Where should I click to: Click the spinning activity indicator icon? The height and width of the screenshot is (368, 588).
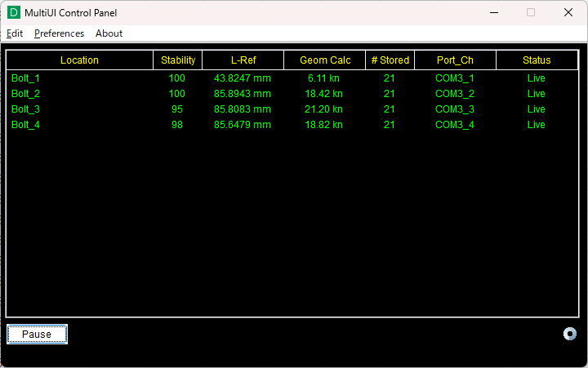point(570,333)
